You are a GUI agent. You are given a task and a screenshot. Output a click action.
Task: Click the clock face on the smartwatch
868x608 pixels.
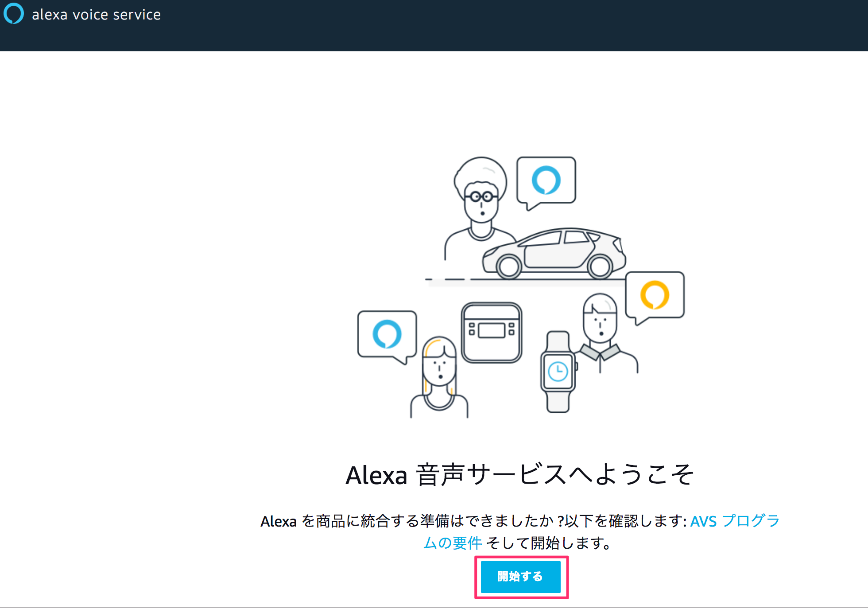point(558,371)
